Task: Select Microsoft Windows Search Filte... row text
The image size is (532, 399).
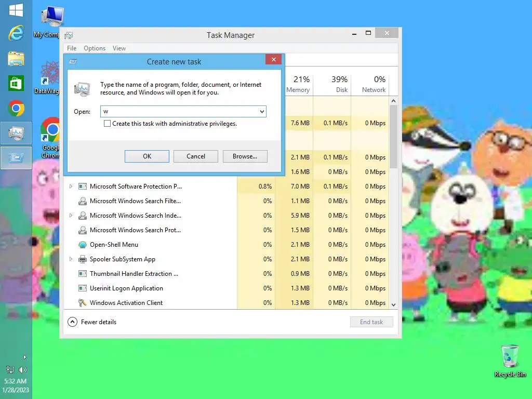Action: (135, 201)
